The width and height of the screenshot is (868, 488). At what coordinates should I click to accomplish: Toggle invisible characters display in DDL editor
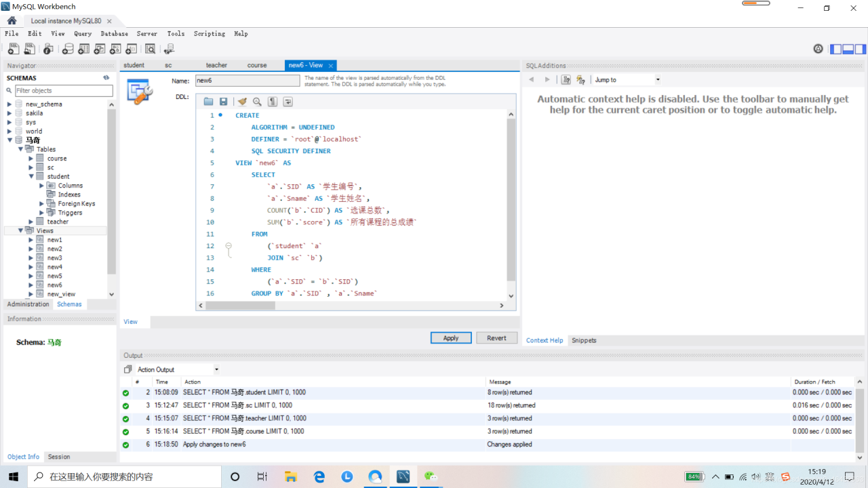click(x=273, y=102)
